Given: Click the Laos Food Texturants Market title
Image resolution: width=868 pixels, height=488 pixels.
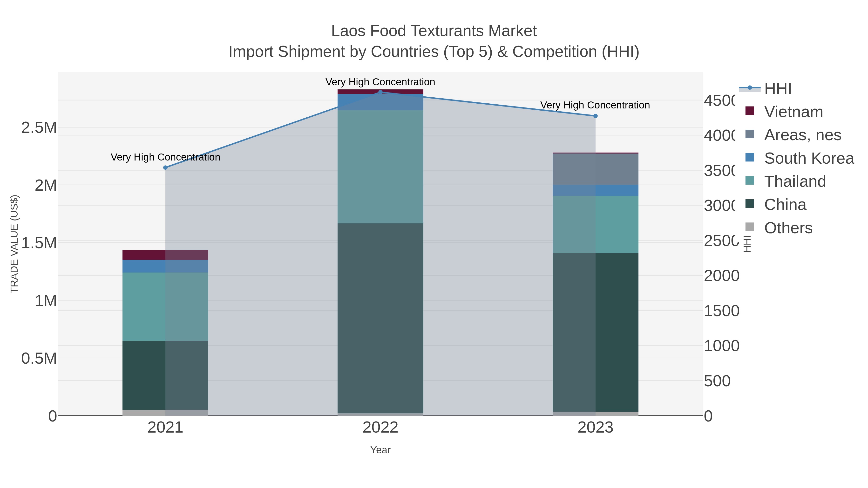Looking at the screenshot, I should pyautogui.click(x=434, y=31).
